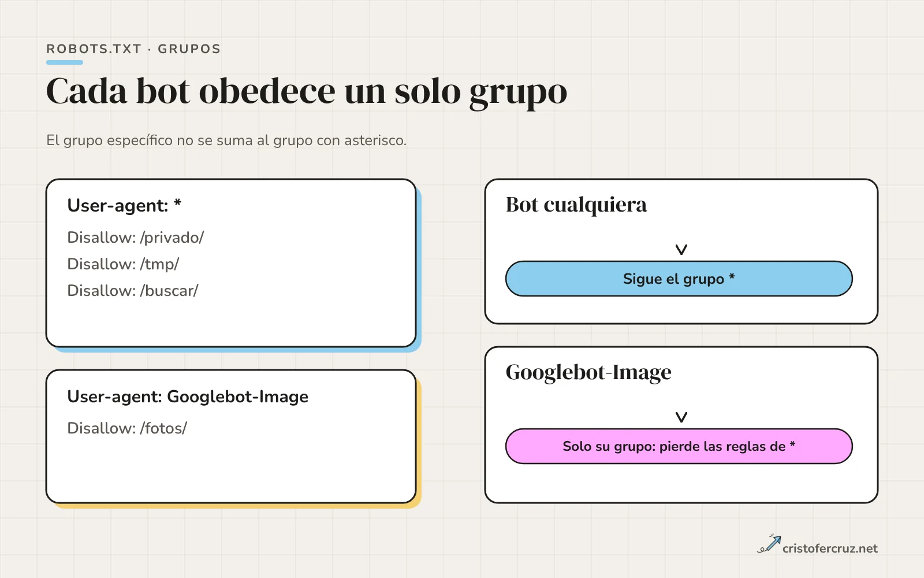Click the 'ROBOTS.TXT · GRUPOS' label
The height and width of the screenshot is (578, 924).
(133, 49)
